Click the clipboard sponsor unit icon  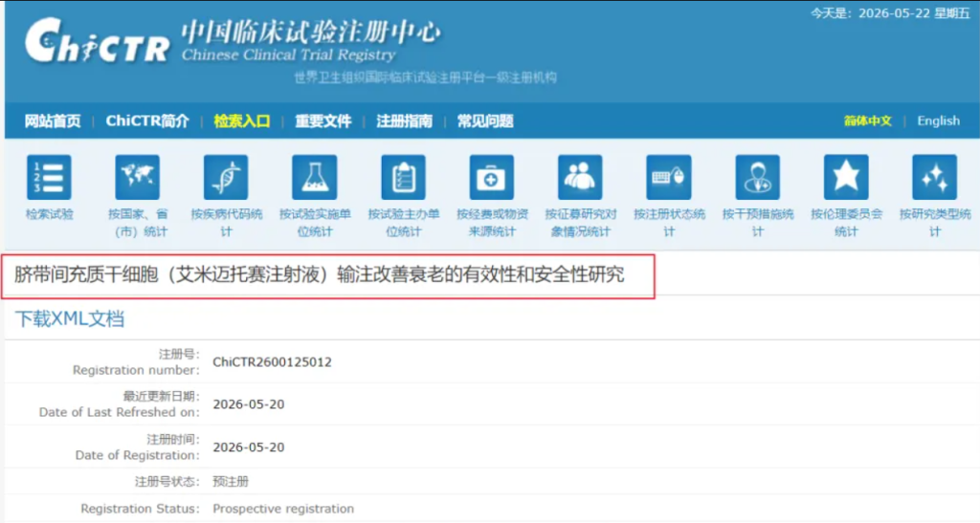tap(403, 177)
